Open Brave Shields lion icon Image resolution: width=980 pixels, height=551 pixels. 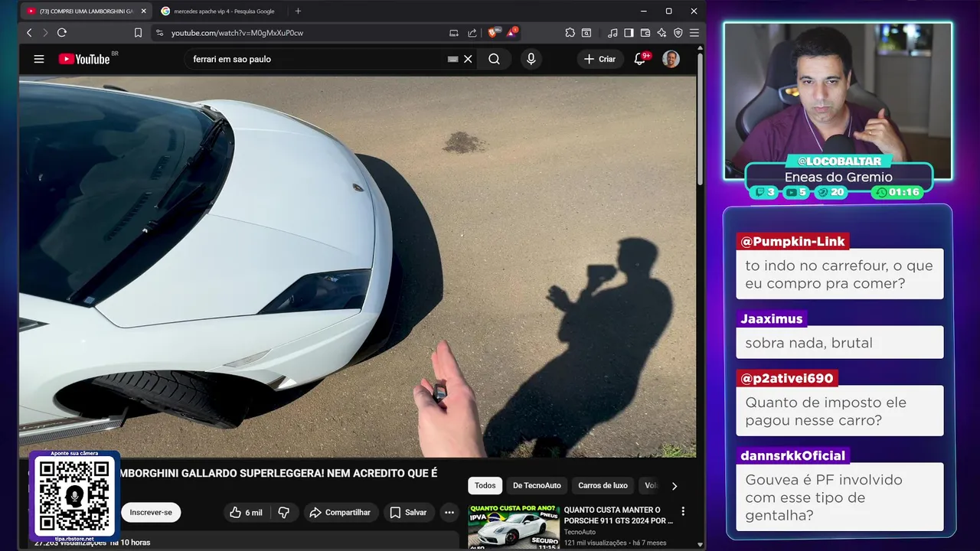[493, 33]
